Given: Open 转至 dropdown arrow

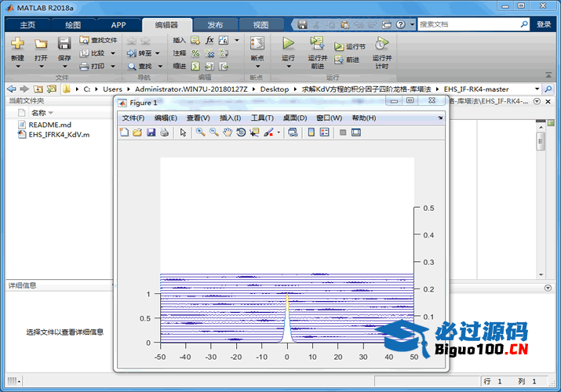Looking at the screenshot, I should (x=158, y=53).
